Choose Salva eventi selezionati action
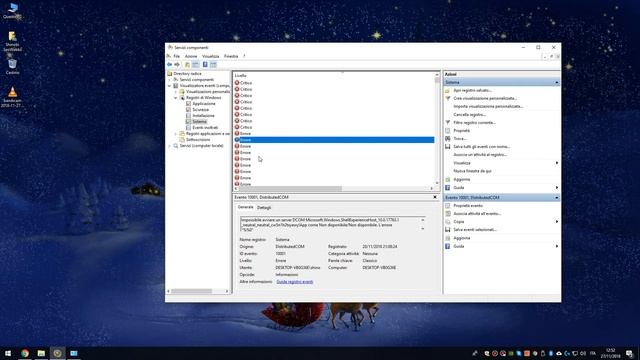Screen dimensions: 640x360 tap(475, 229)
